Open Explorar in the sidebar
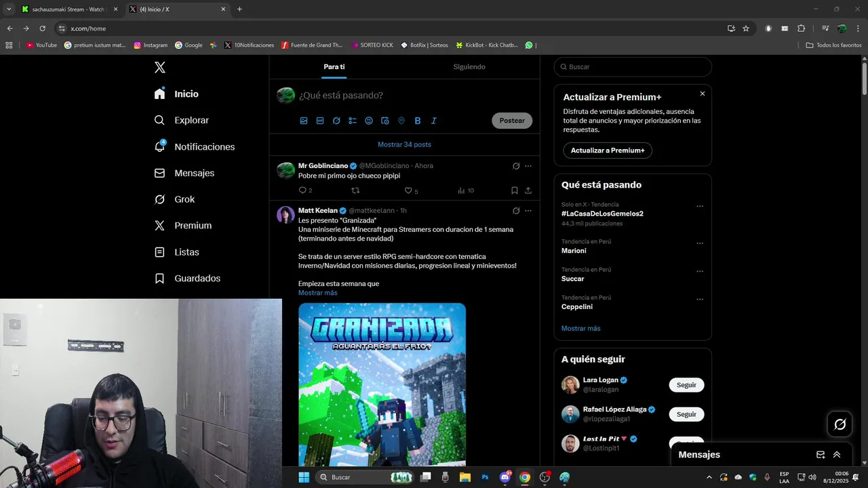Viewport: 868px width, 488px height. (181, 120)
